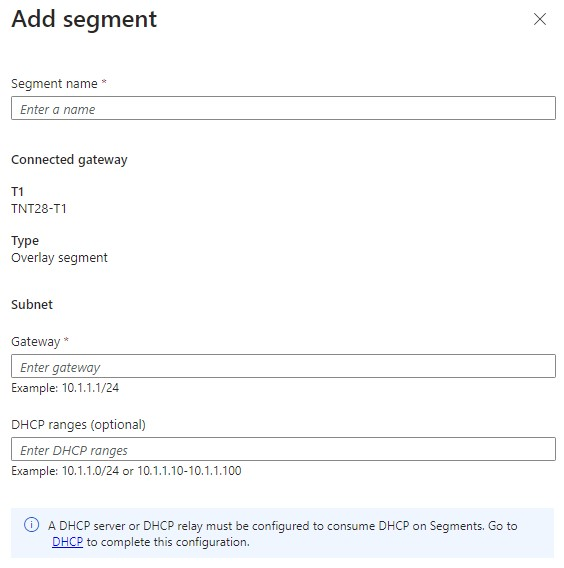
Task: Click the DHCP server notice message text
Action: tap(283, 534)
